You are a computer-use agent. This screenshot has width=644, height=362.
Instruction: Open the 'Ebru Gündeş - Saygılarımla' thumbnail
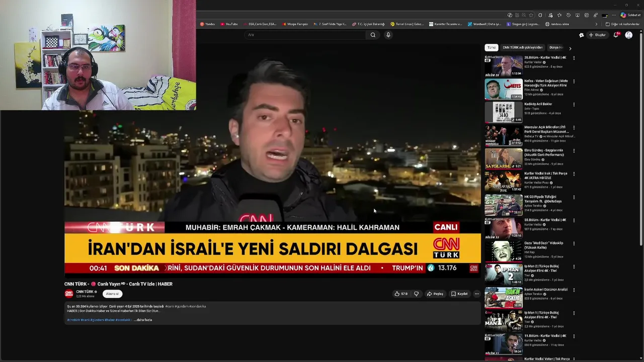pyautogui.click(x=504, y=158)
